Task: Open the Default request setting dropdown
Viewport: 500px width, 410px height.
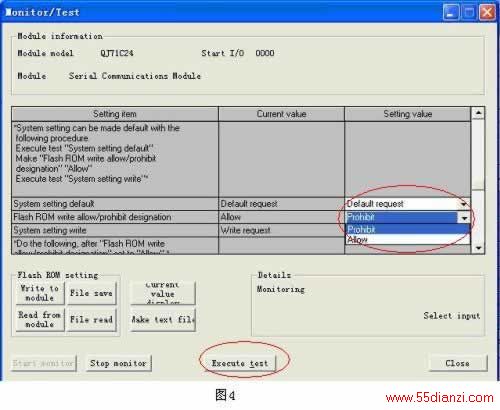Action: tap(464, 204)
